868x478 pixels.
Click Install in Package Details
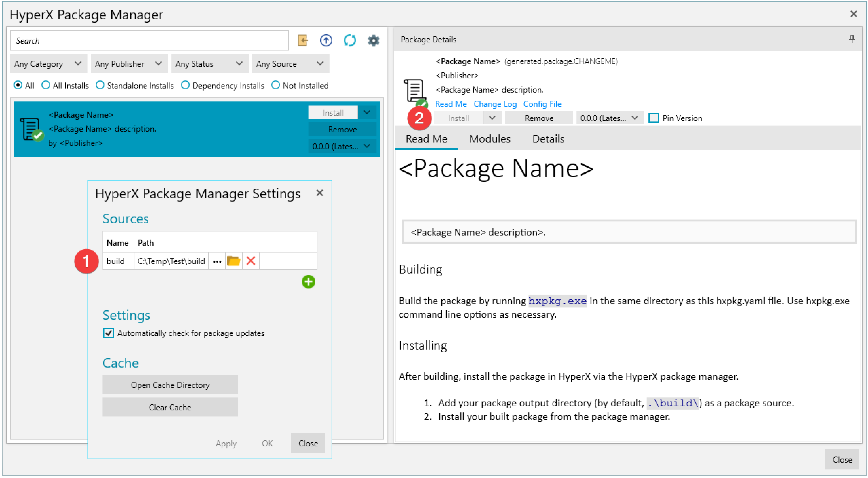[x=458, y=118]
